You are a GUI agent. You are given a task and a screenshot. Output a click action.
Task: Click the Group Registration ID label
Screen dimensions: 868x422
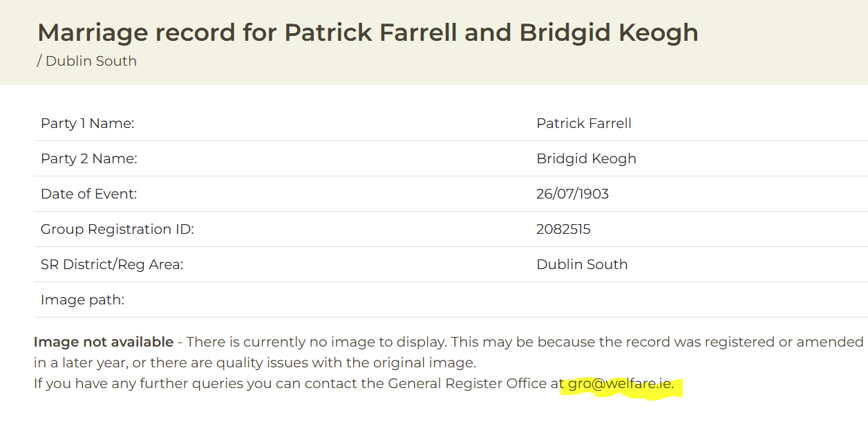pos(117,229)
